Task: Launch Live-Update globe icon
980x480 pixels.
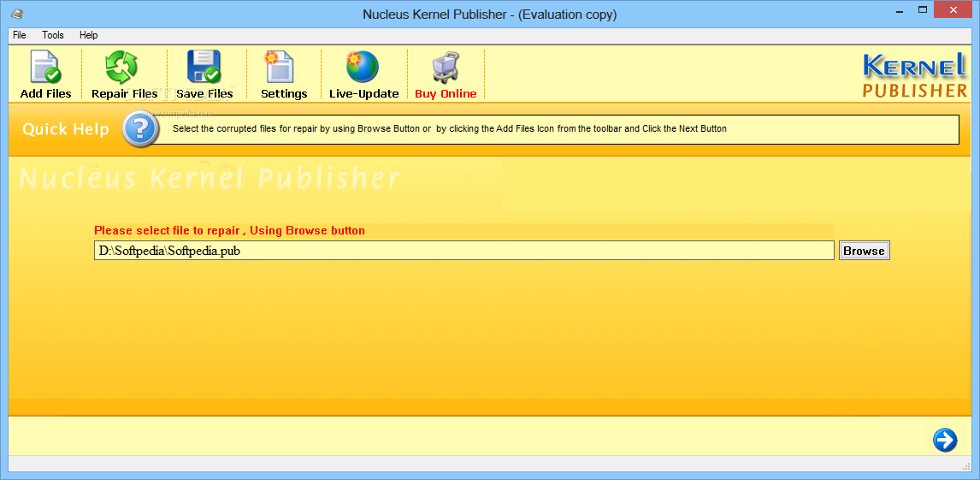Action: point(363,68)
